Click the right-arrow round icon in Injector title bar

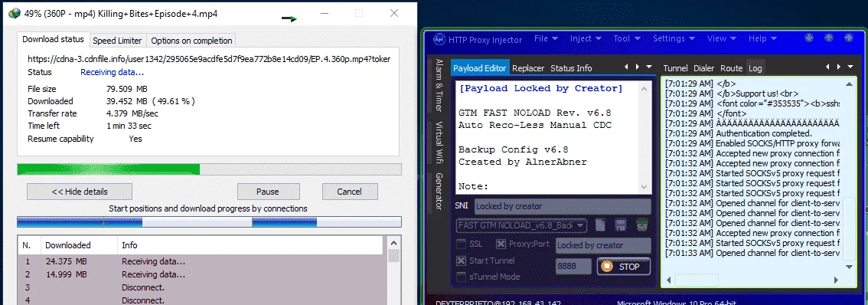[849, 38]
